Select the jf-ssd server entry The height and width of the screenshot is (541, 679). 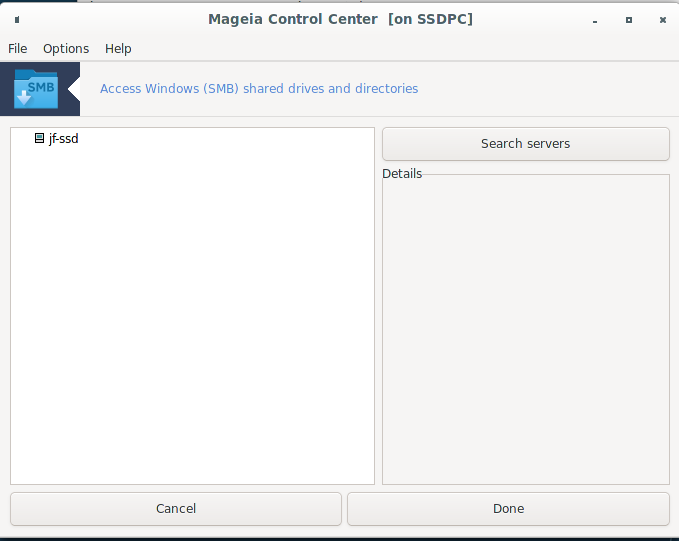pyautogui.click(x=63, y=139)
